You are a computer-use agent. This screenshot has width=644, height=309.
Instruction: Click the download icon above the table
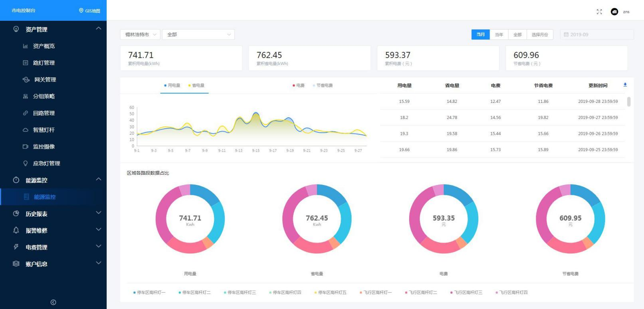click(x=625, y=85)
